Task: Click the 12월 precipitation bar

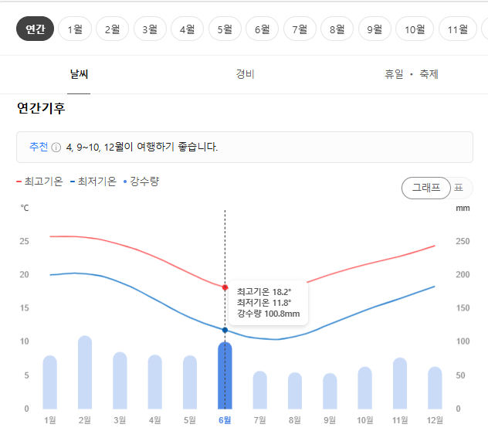Action: coord(435,388)
